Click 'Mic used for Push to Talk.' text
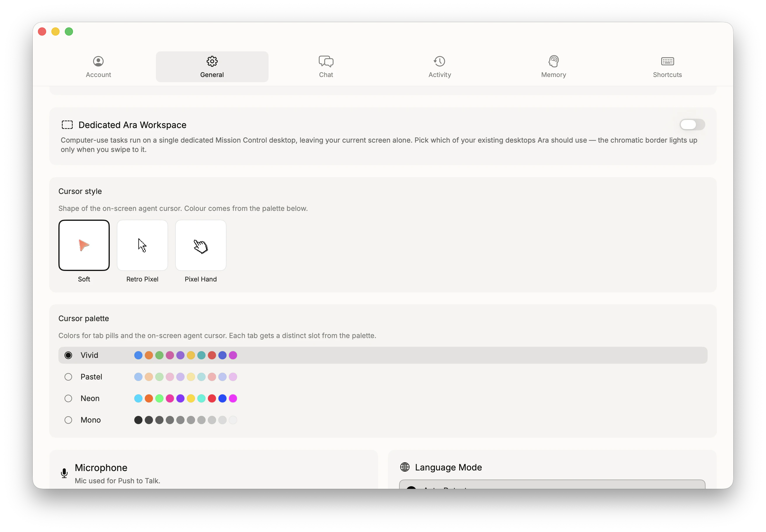Screen dimensions: 766x532 pyautogui.click(x=117, y=481)
